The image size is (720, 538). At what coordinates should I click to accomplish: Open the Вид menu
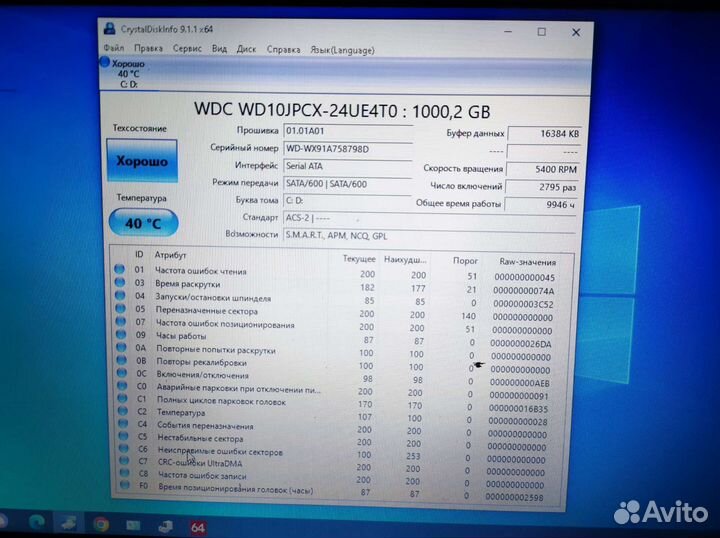click(219, 49)
